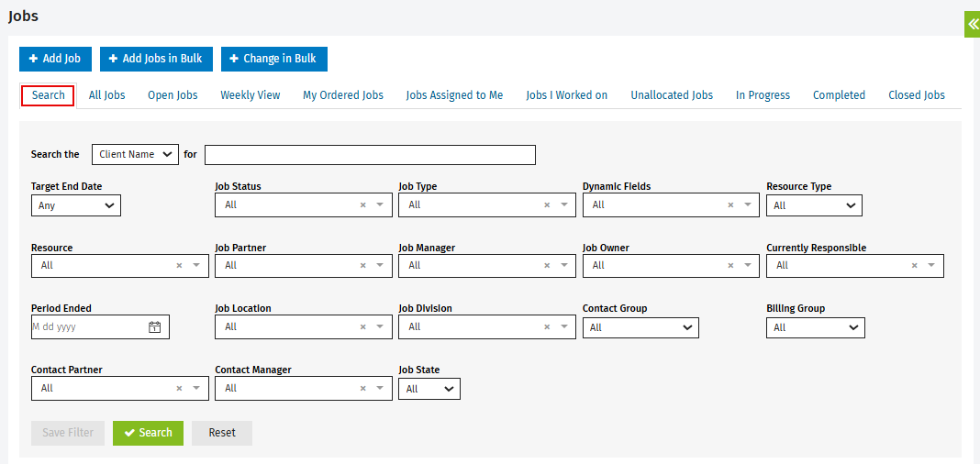Clear the Job Status selection
980x464 pixels.
pos(362,204)
